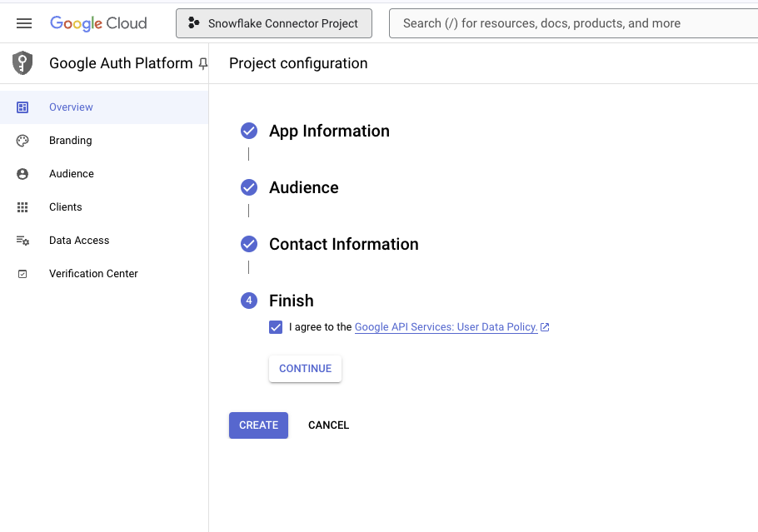Click the Verification Center checkmark icon

click(22, 274)
